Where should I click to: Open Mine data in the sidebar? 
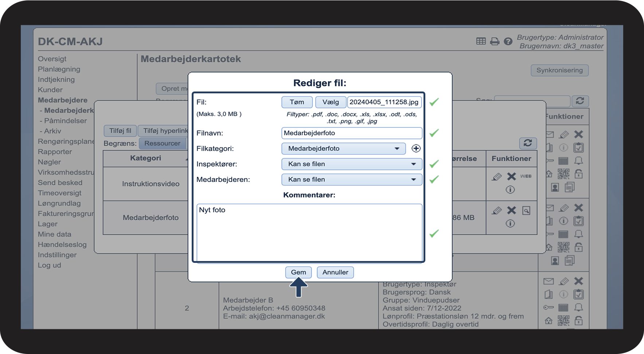point(55,234)
